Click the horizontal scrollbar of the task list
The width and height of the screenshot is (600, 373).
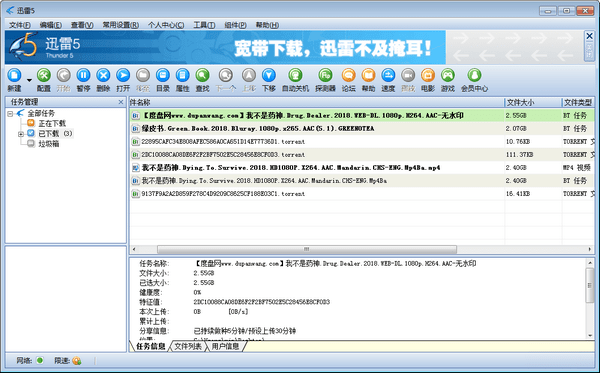[x=307, y=249]
